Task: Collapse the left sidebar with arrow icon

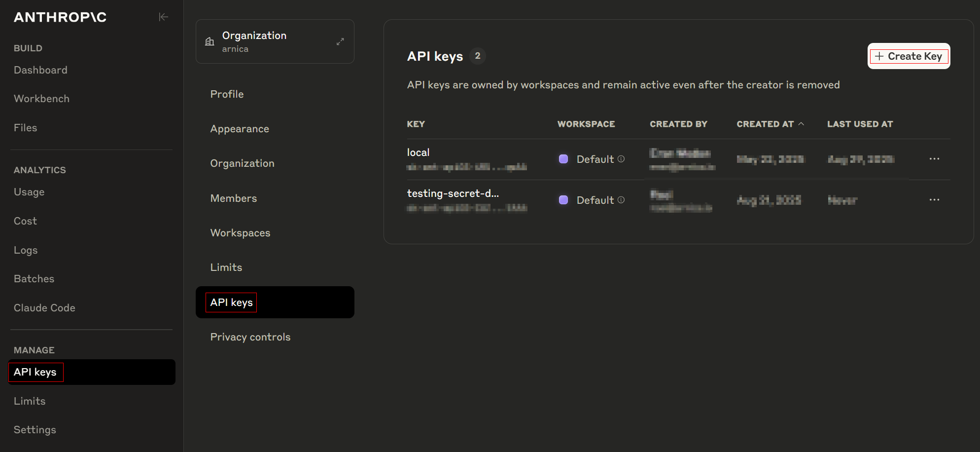Action: coord(163,17)
